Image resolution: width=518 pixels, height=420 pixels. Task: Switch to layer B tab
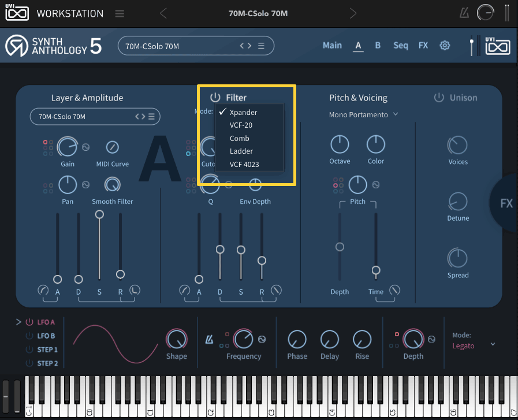pos(378,45)
